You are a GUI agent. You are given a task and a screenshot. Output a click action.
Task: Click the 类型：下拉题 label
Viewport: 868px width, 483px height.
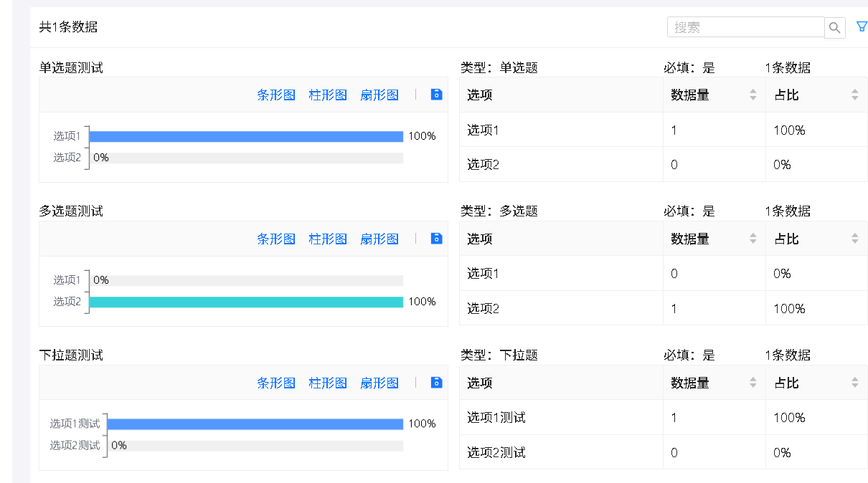(x=499, y=355)
